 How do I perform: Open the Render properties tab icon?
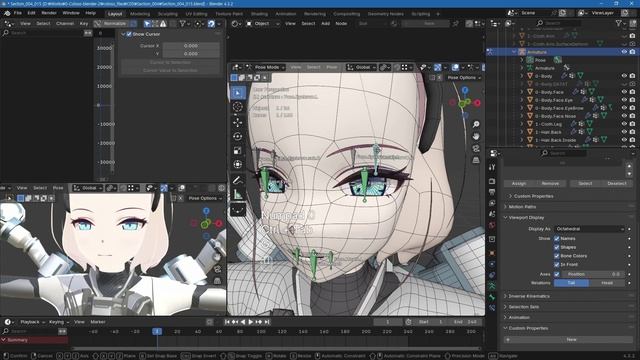(492, 181)
